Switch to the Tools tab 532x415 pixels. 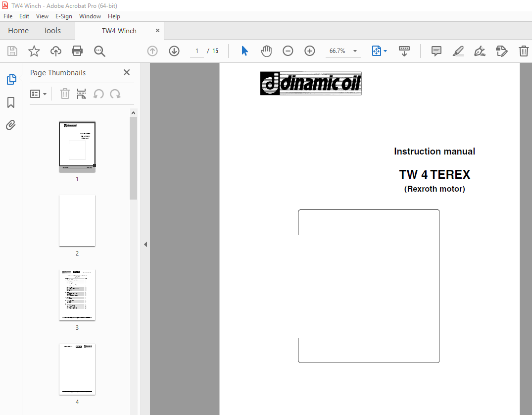tap(52, 31)
